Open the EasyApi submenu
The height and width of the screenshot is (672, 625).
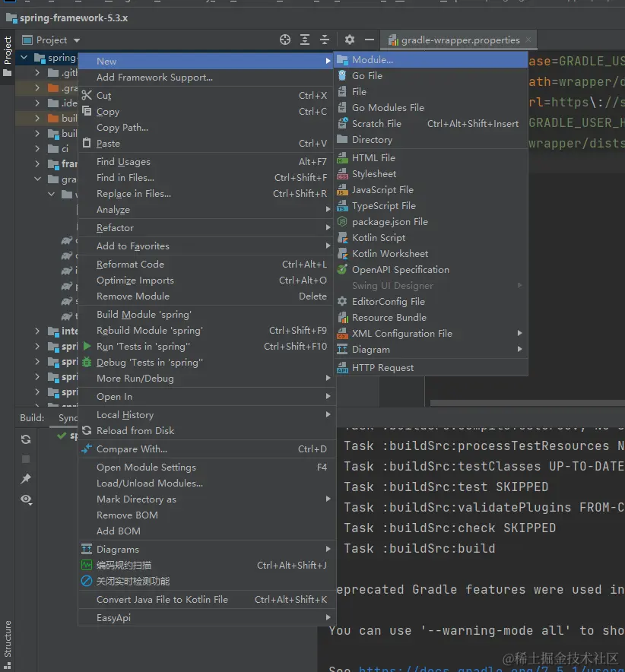click(x=207, y=617)
